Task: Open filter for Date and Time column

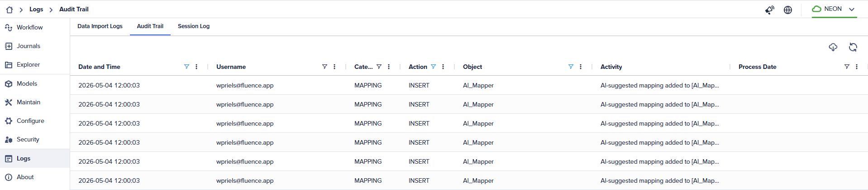Action: coord(186,67)
